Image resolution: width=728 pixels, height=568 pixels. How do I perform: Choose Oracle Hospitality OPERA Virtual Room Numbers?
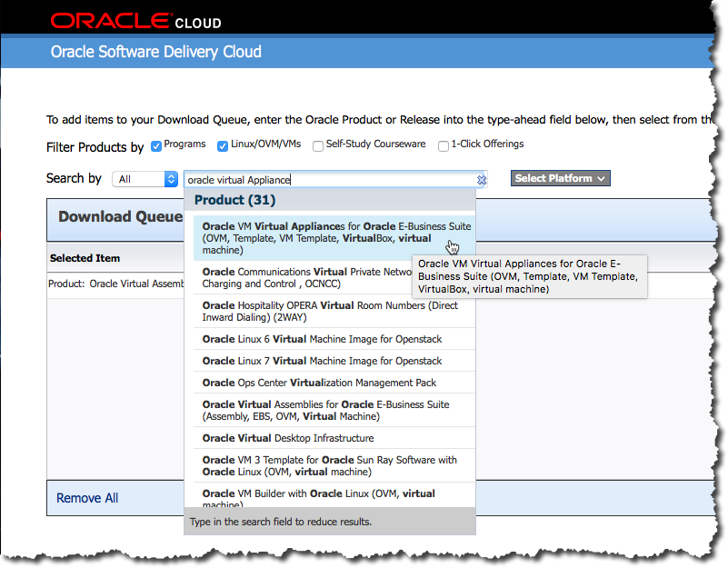coord(334,312)
